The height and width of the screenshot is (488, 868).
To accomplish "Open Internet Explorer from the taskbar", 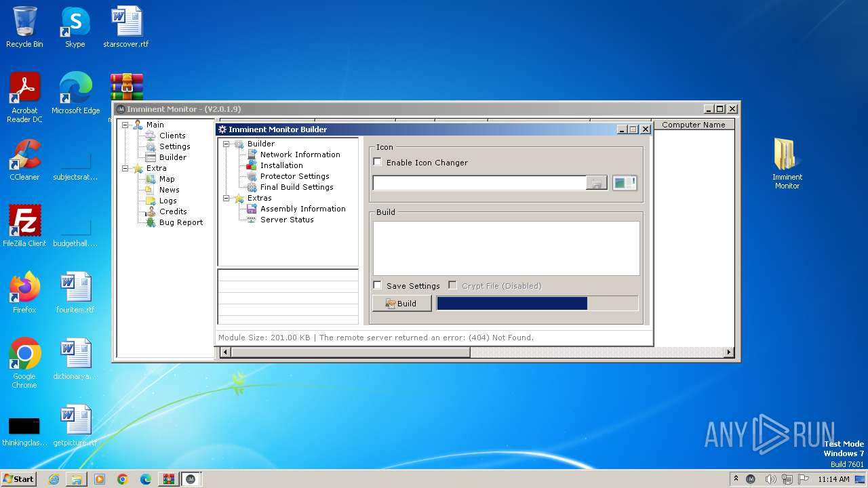I will pos(54,479).
